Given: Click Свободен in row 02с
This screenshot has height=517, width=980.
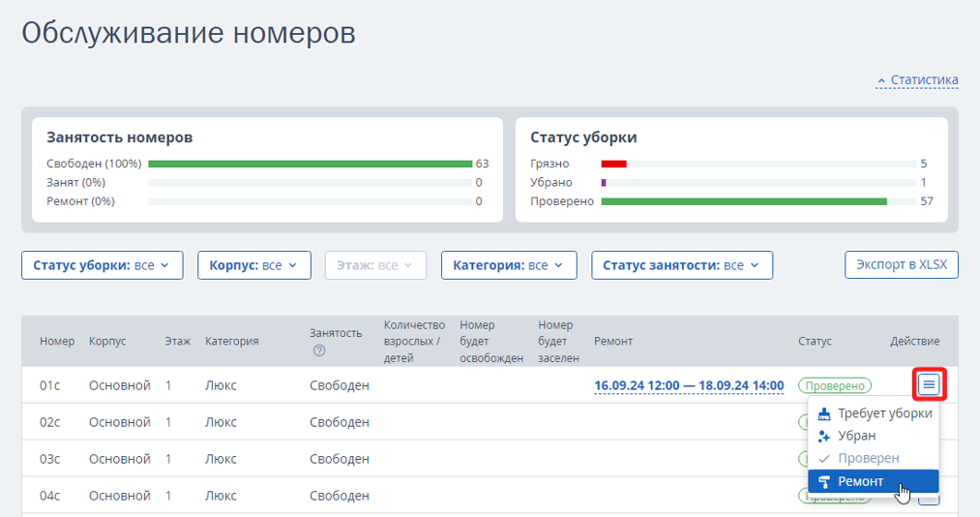Looking at the screenshot, I should tap(340, 422).
